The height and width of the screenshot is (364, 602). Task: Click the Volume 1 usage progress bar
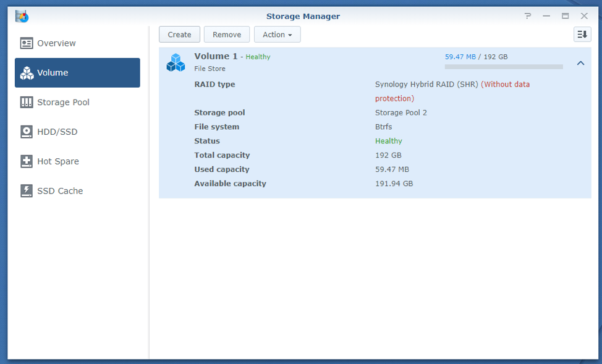tap(504, 67)
